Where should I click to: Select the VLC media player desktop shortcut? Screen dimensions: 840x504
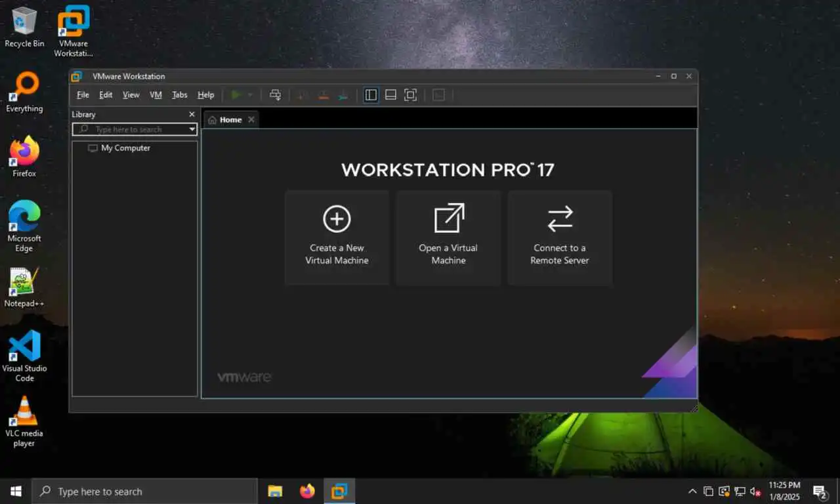tap(24, 421)
